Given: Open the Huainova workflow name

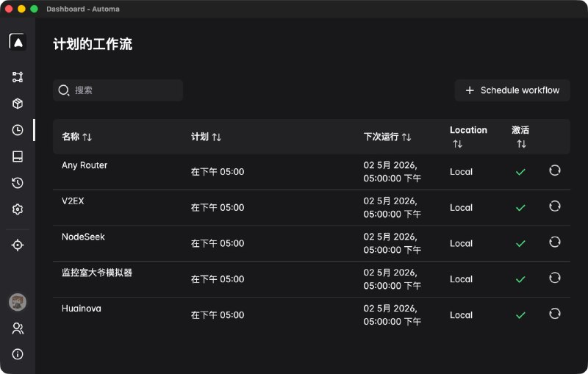Looking at the screenshot, I should click(82, 309).
